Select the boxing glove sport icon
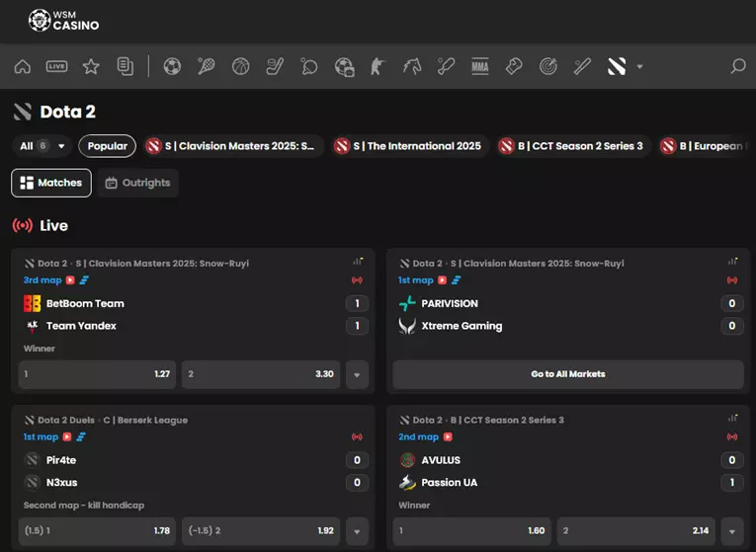 click(x=514, y=66)
